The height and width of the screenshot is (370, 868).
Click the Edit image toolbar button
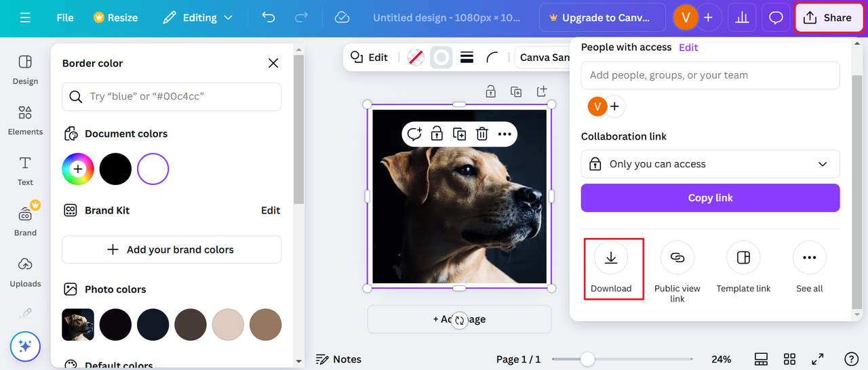pos(369,58)
